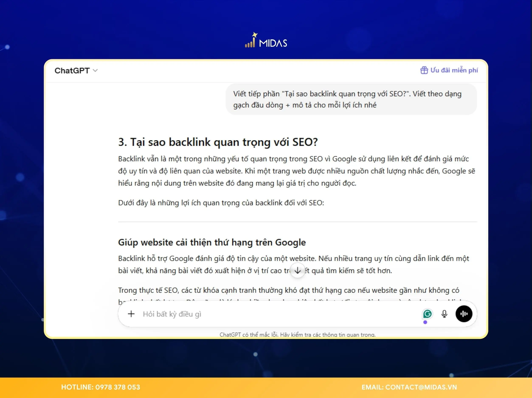Launch voice mode with black waveform button
Image resolution: width=532 pixels, height=398 pixels.
click(464, 314)
